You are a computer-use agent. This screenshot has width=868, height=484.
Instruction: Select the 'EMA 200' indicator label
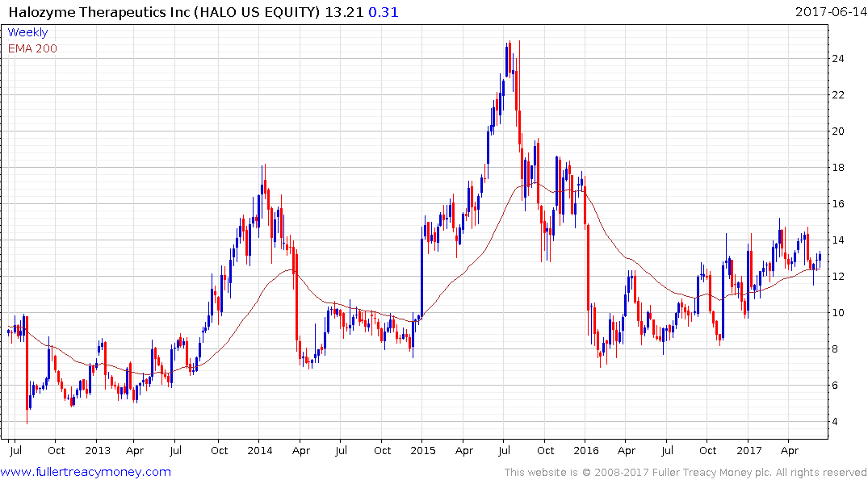coord(32,48)
